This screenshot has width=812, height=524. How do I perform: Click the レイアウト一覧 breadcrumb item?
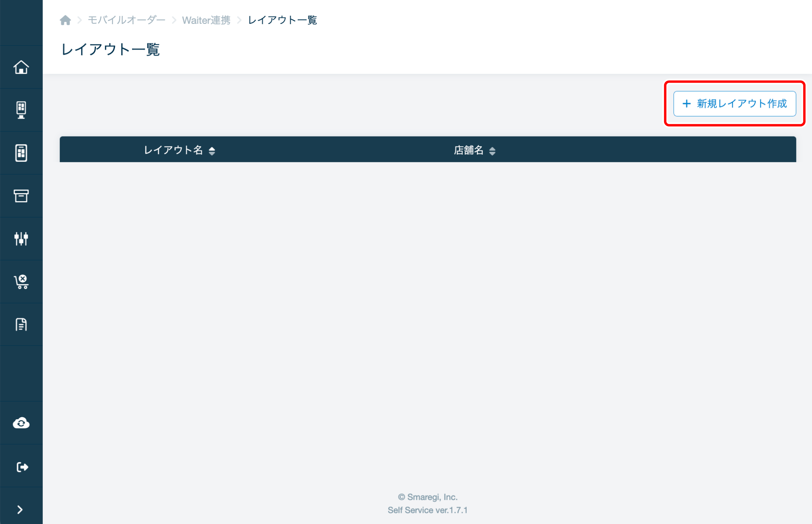pos(282,20)
